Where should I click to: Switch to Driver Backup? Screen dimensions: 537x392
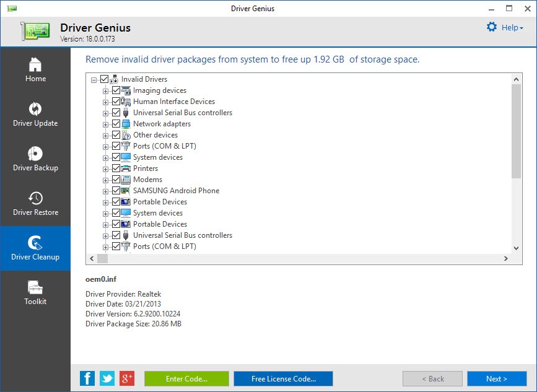point(35,159)
